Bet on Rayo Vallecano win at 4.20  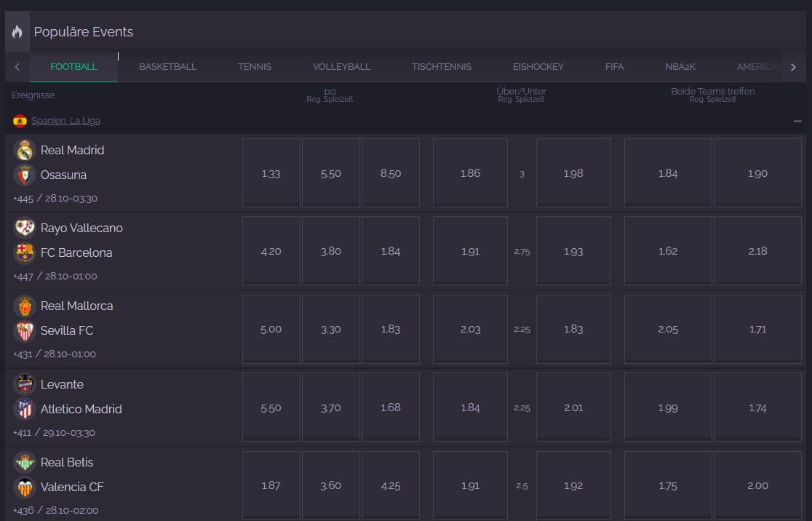[271, 250]
